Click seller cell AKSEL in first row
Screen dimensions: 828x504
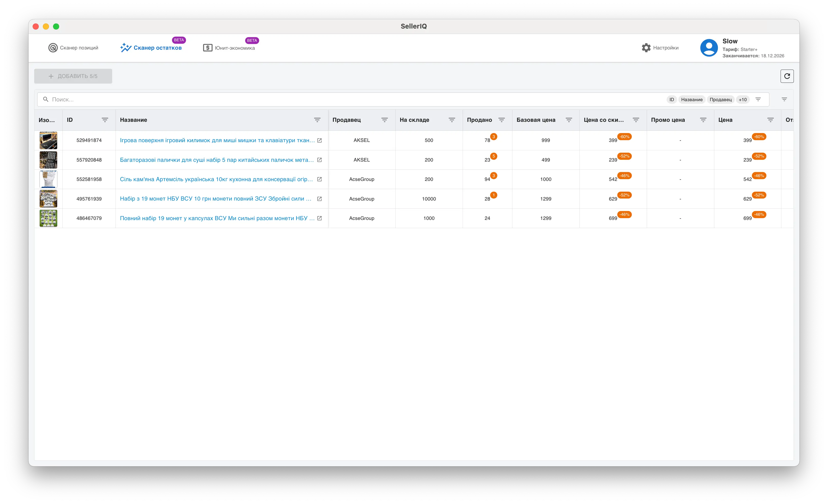click(361, 140)
